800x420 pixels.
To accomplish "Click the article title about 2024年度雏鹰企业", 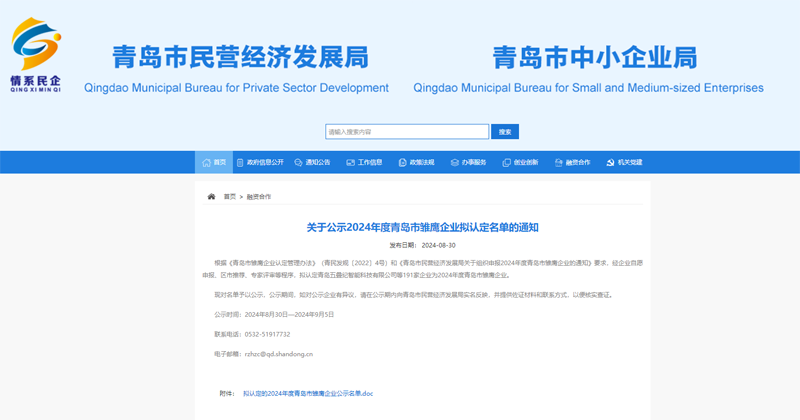I will point(421,227).
